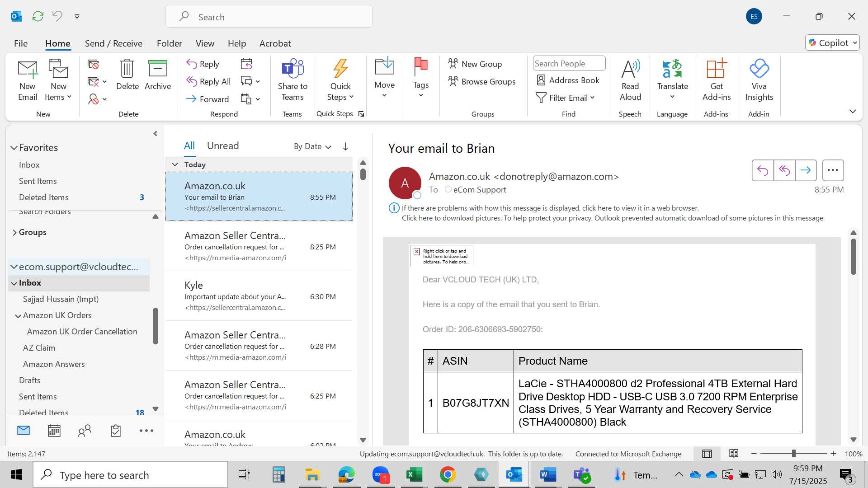Click the Ignore conversation icon
Screen dimensions: 868x488
pyautogui.click(x=93, y=65)
